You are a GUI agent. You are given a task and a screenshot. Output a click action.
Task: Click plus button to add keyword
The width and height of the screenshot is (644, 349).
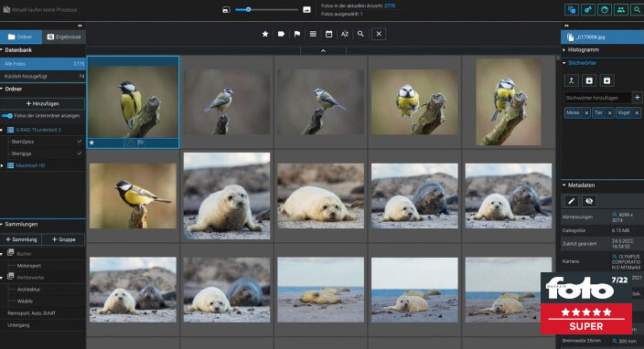(637, 98)
